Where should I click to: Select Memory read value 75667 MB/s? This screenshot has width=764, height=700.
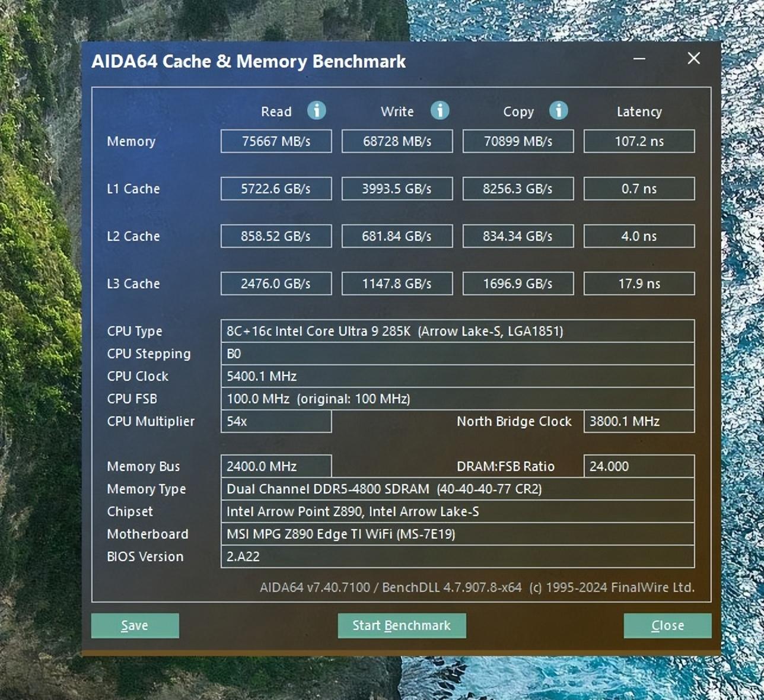(276, 141)
